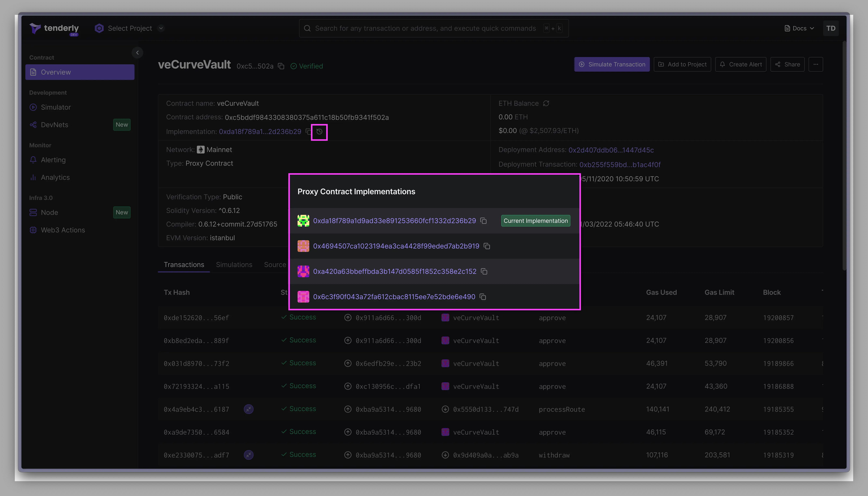Click the Create Alert button
The image size is (868, 496).
[741, 64]
